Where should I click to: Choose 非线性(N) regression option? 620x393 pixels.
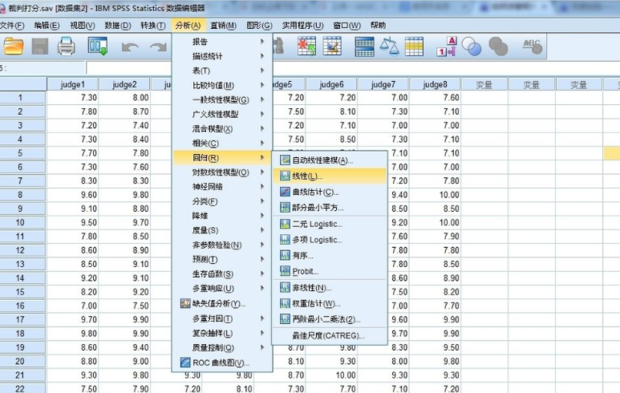point(329,287)
